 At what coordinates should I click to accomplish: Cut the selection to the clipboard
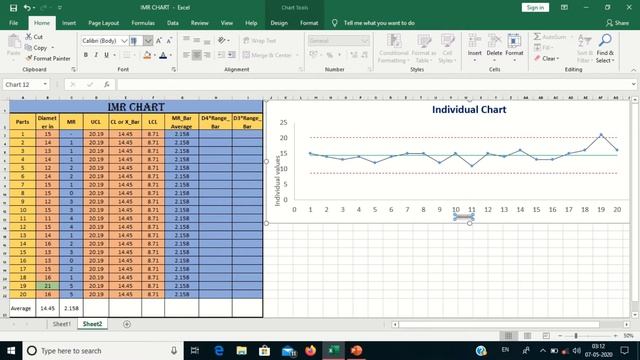tap(34, 37)
